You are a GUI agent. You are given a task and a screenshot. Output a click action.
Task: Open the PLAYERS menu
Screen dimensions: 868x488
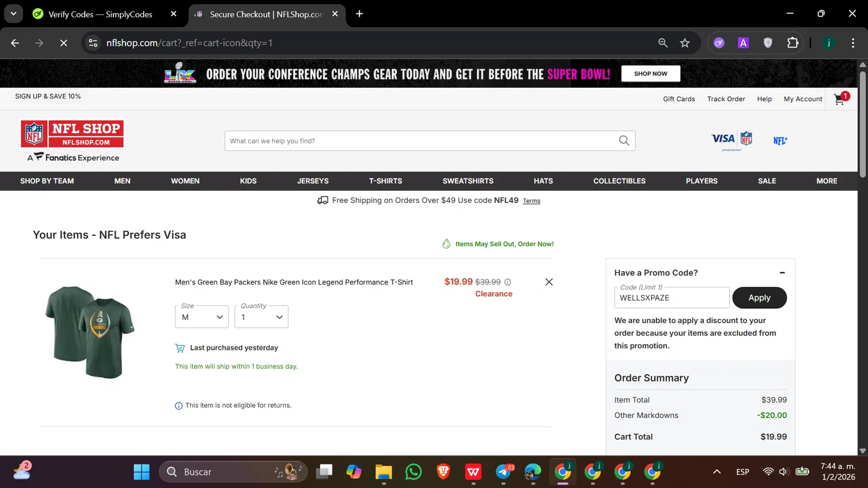click(x=702, y=181)
